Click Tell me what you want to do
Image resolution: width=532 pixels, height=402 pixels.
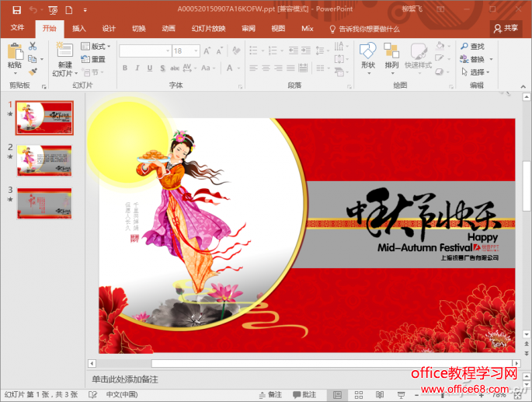365,29
